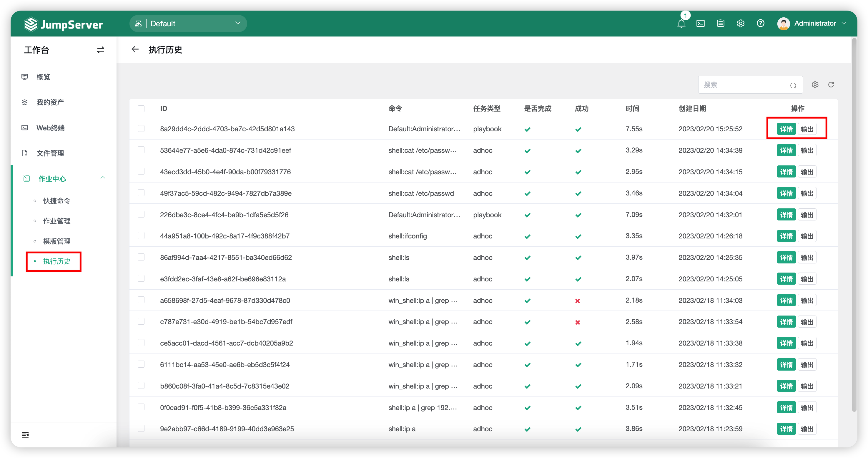
Task: Click 输出 for row 0f0cad91-f0f5
Action: [807, 407]
